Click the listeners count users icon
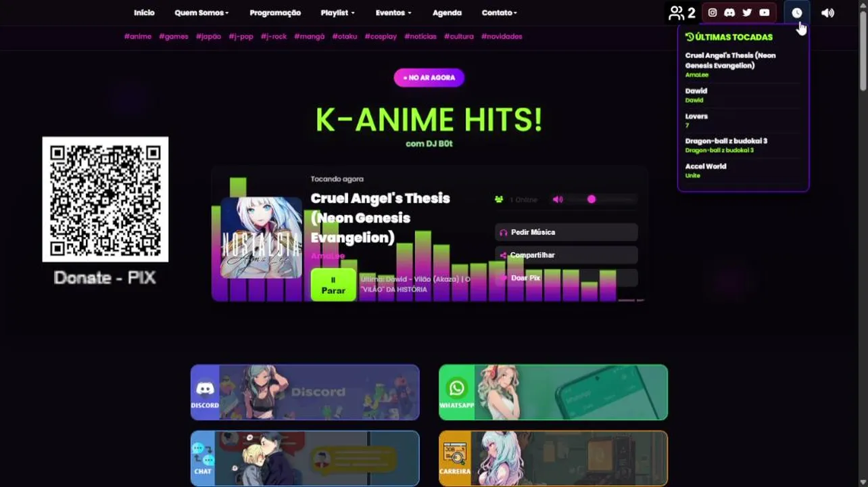This screenshot has width=868, height=487. pyautogui.click(x=676, y=13)
